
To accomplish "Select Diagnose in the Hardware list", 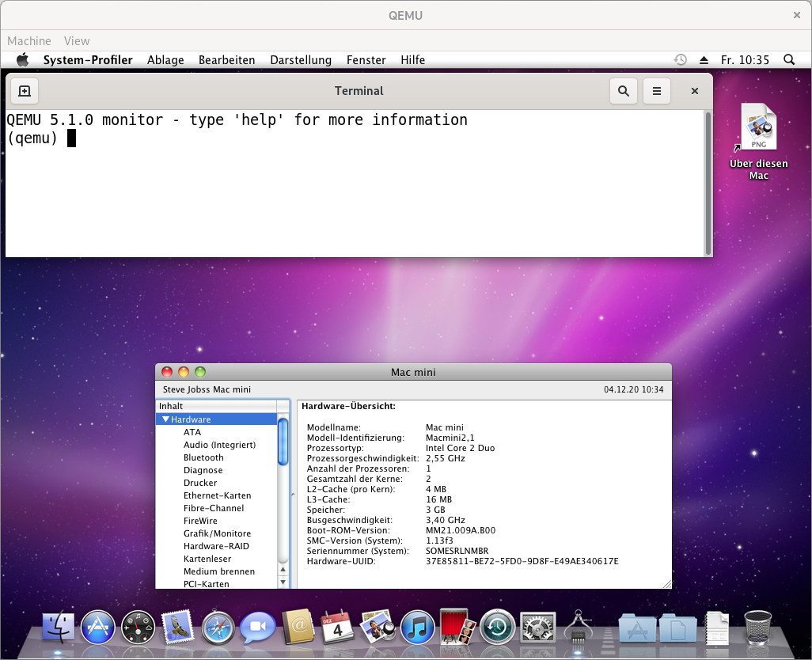I will tap(203, 470).
